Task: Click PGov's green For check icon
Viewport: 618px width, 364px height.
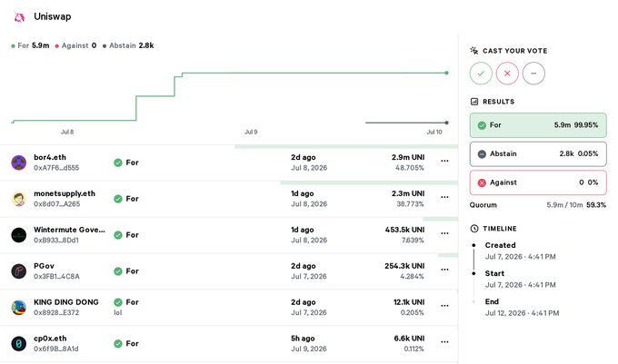Action: tap(118, 271)
